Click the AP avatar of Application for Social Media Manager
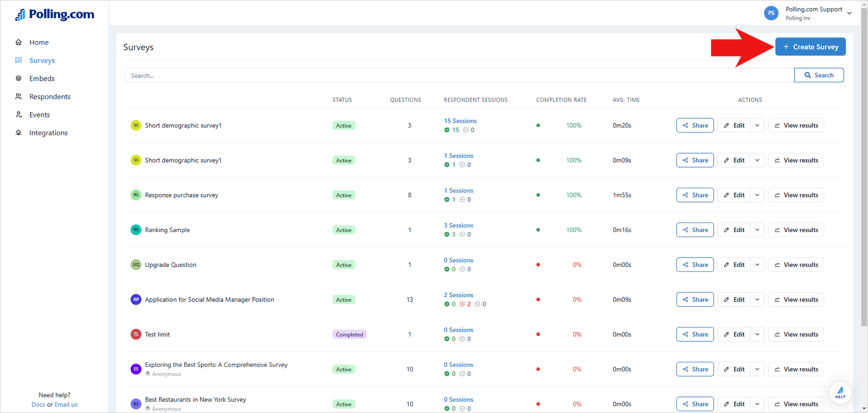This screenshot has height=413, width=868. [136, 299]
